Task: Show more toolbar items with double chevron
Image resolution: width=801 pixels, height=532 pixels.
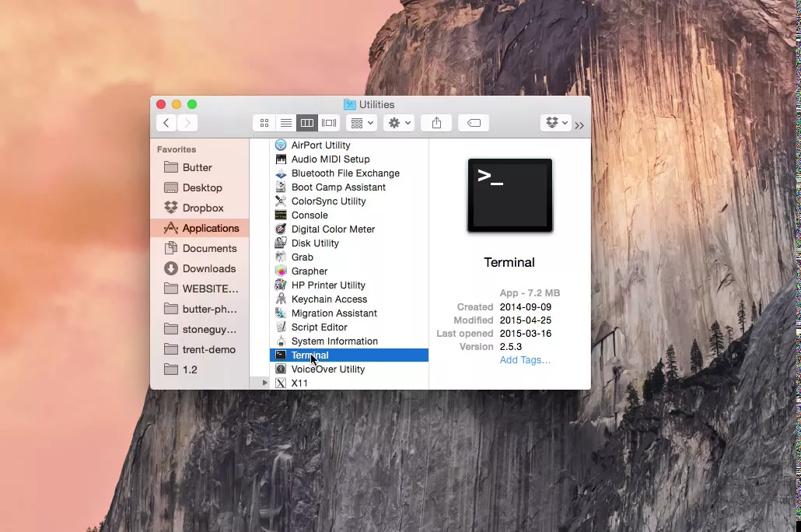Action: (579, 125)
